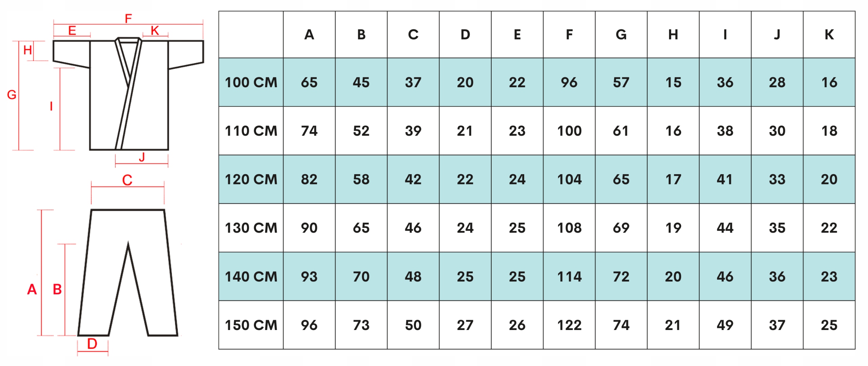Click the 130 CM row label
Image resolution: width=868 pixels, height=366 pixels.
(251, 228)
